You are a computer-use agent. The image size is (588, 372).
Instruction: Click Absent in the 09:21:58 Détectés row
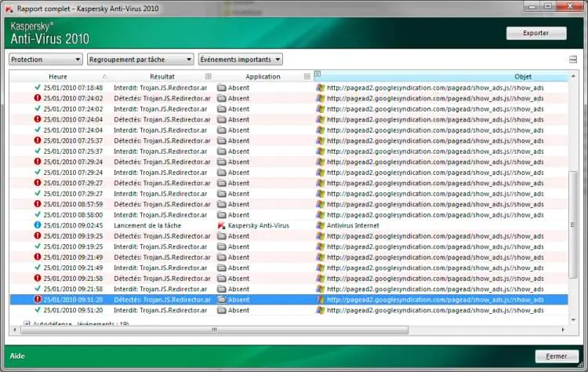point(238,279)
